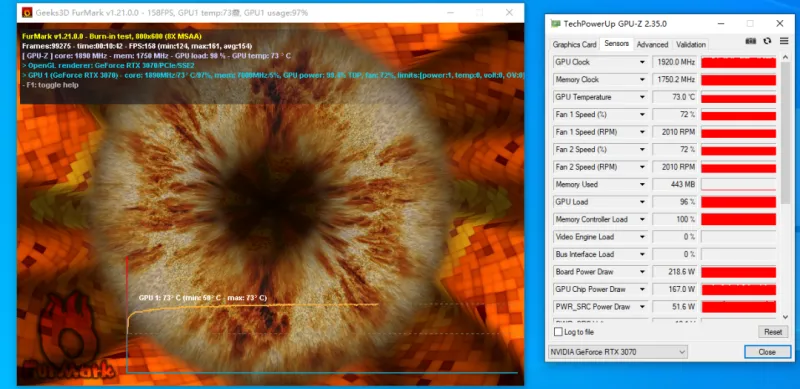
Task: Open the PWR_SRC Power Draw dropdown
Action: pyautogui.click(x=642, y=307)
